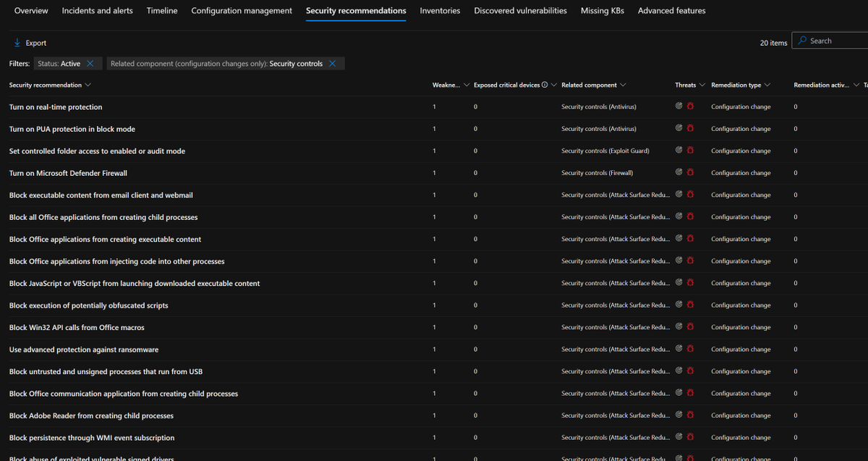Viewport: 868px width, 461px height.
Task: Open the Security recommendation column header menu
Action: tap(88, 85)
